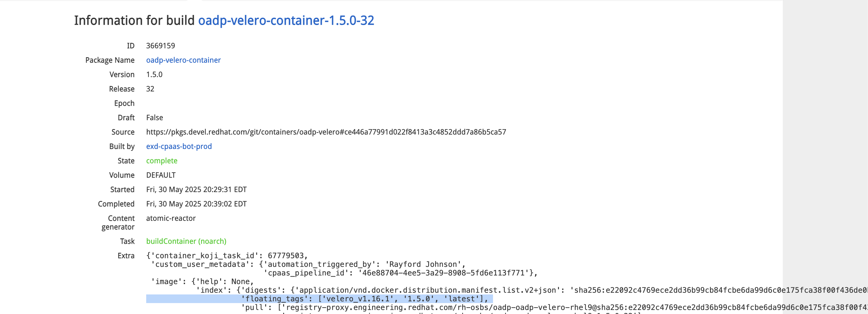Open the buildContainer (noarch) task link

click(x=186, y=241)
